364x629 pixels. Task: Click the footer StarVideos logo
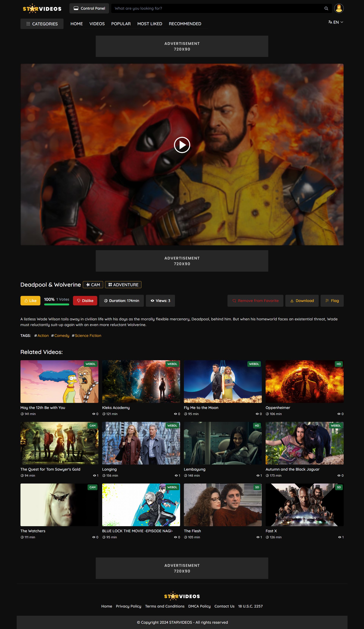182,596
